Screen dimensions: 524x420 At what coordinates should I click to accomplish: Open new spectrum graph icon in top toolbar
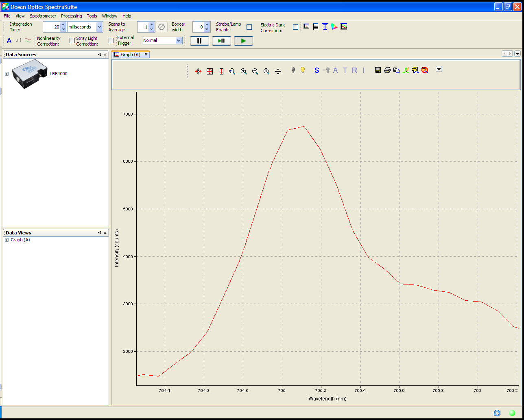(x=306, y=26)
